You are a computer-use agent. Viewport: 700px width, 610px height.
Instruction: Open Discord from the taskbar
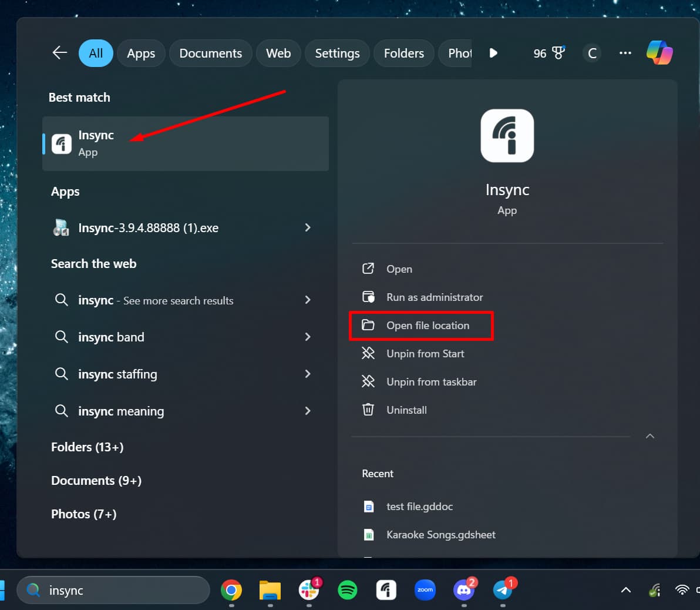click(465, 591)
